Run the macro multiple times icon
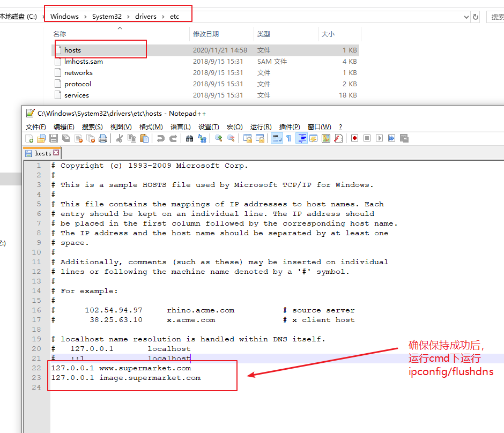504x433 pixels. click(391, 138)
